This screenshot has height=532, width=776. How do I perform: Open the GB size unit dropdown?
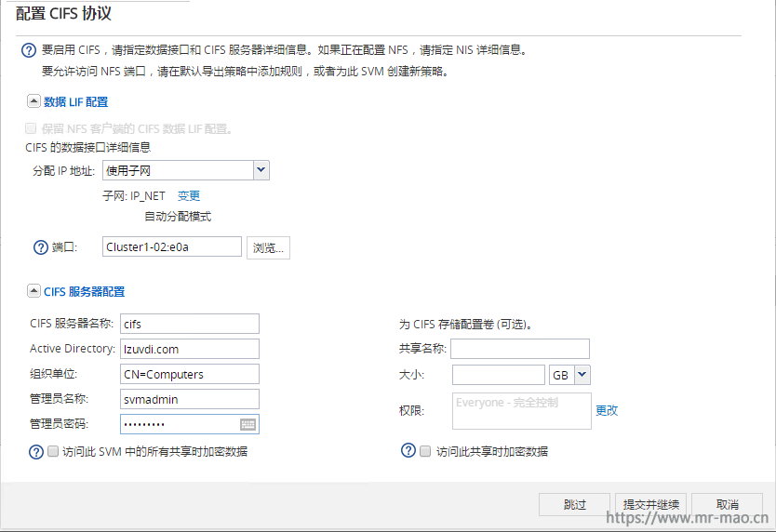[582, 375]
